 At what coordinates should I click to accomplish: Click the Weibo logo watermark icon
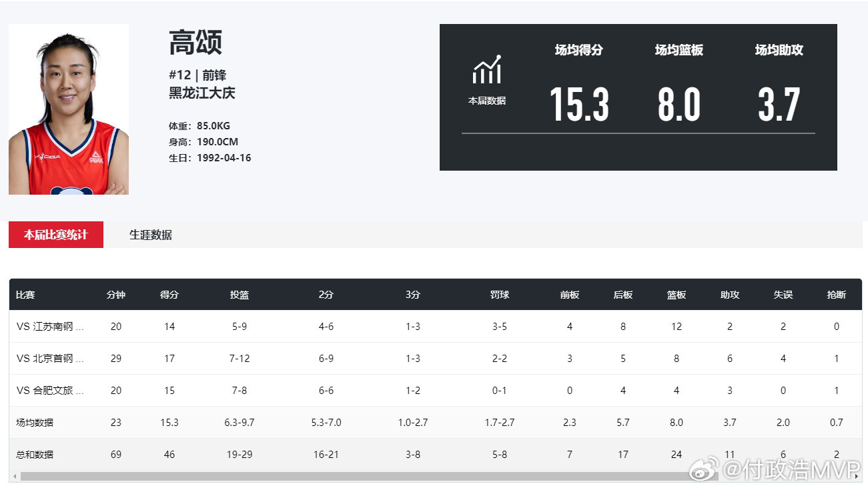tap(704, 471)
